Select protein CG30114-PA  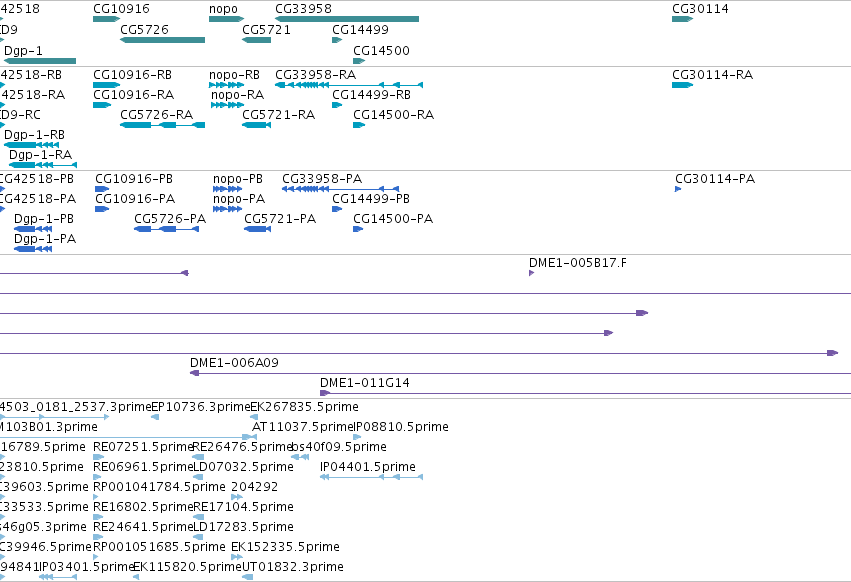point(678,189)
